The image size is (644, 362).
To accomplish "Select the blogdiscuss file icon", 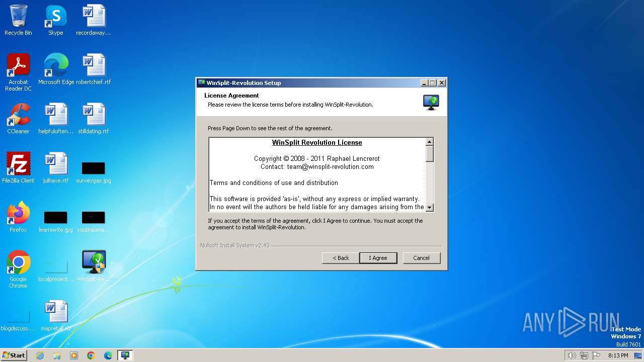I will point(18,320).
